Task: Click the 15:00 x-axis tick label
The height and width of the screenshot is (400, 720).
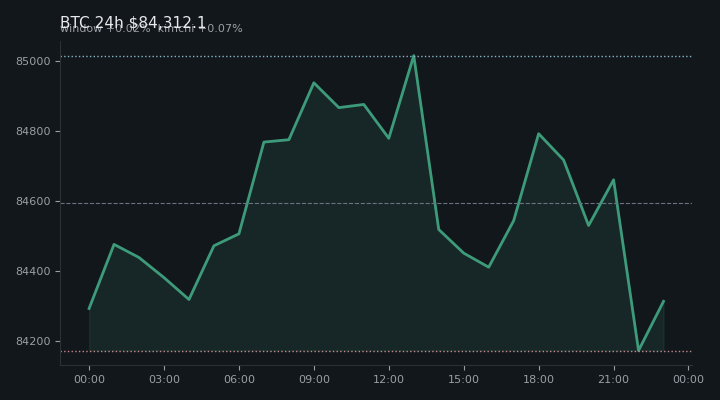Action: point(464,379)
